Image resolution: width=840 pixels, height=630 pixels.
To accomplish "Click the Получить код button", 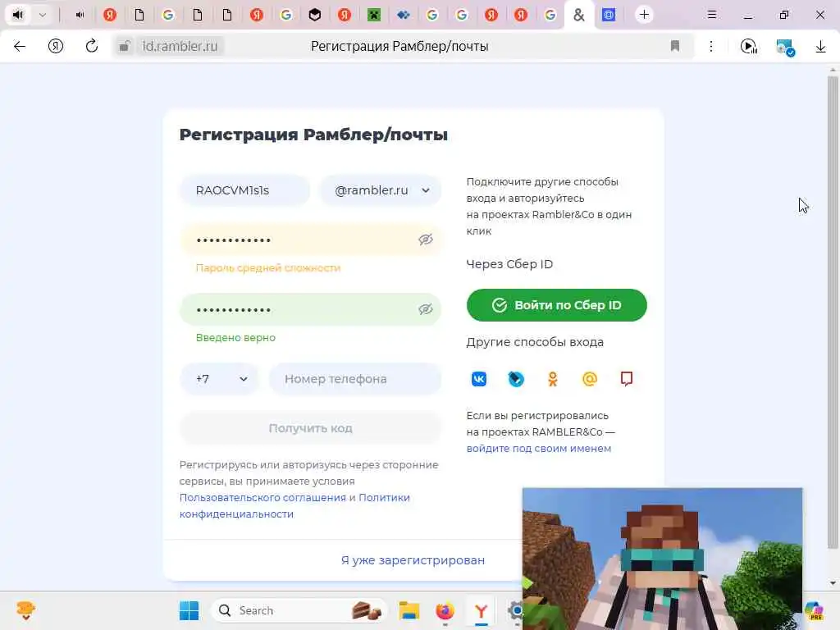I will tap(310, 428).
